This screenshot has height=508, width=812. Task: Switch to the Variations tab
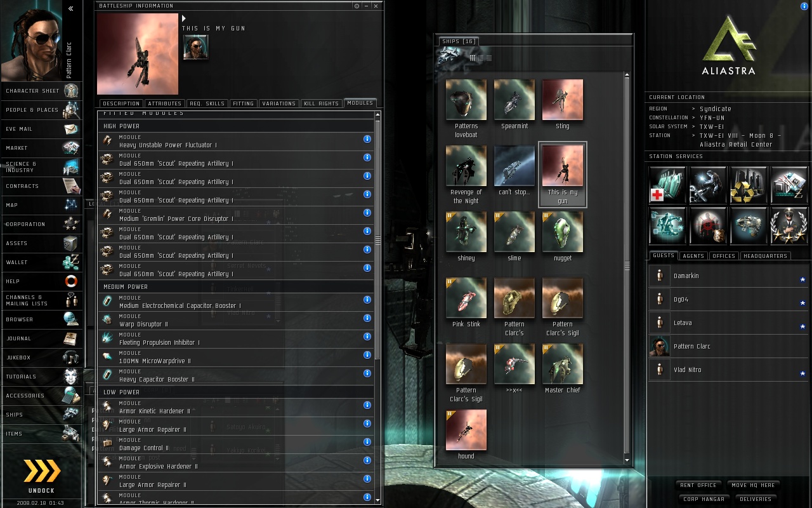pyautogui.click(x=278, y=104)
